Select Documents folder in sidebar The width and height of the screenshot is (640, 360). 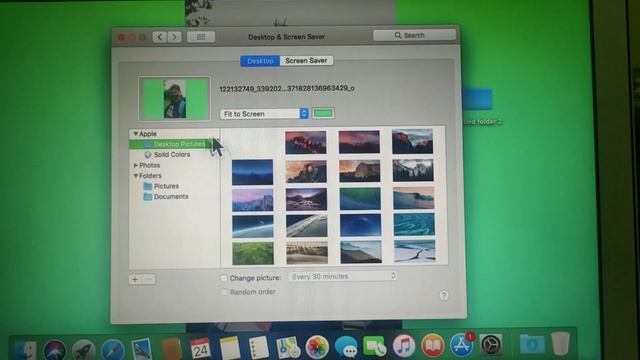pos(171,197)
